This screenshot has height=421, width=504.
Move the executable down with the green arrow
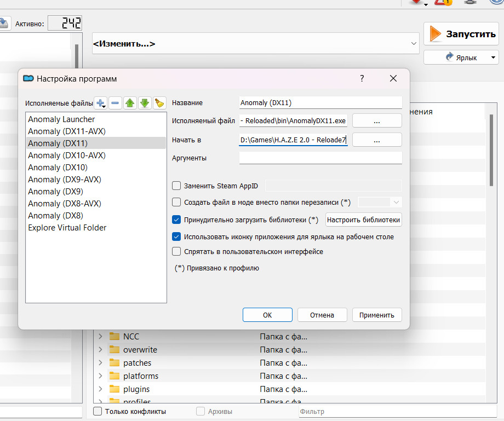(x=145, y=103)
